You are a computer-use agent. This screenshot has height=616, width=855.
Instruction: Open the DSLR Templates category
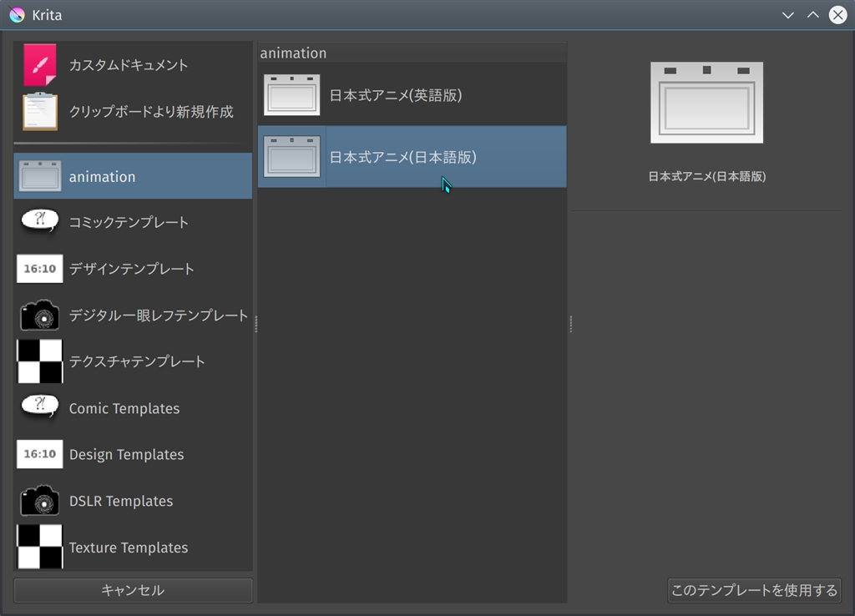tap(121, 501)
